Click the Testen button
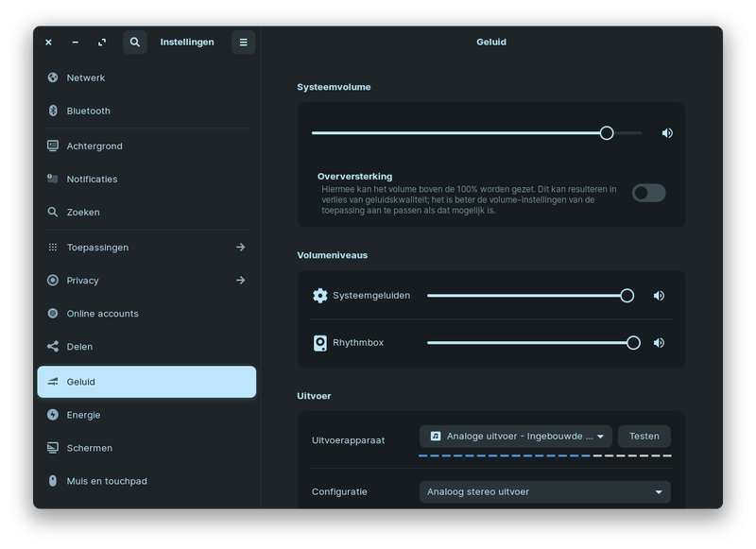Image resolution: width=756 pixels, height=549 pixels. [644, 437]
